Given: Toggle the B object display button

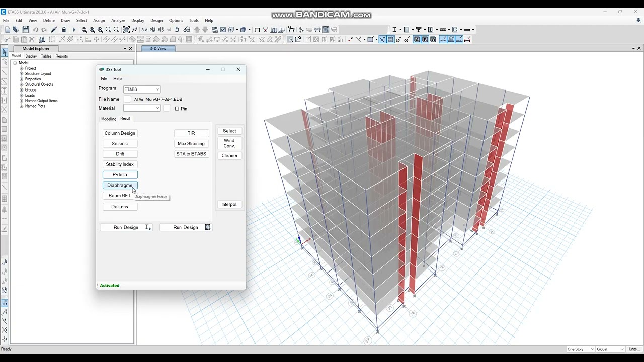Looking at the screenshot, I should 425,39.
